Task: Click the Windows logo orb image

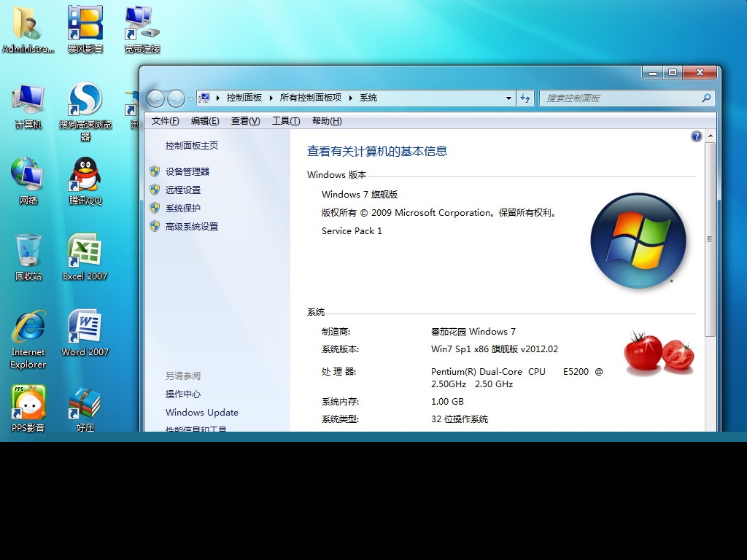Action: (638, 241)
